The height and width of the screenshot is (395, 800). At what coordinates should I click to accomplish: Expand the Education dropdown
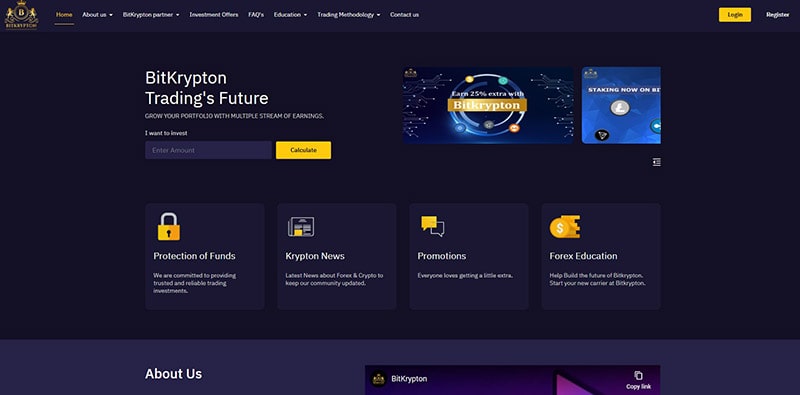[290, 15]
